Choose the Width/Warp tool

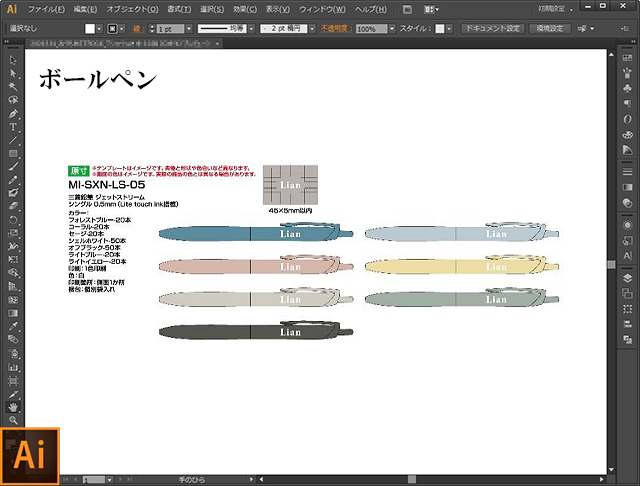(13, 246)
